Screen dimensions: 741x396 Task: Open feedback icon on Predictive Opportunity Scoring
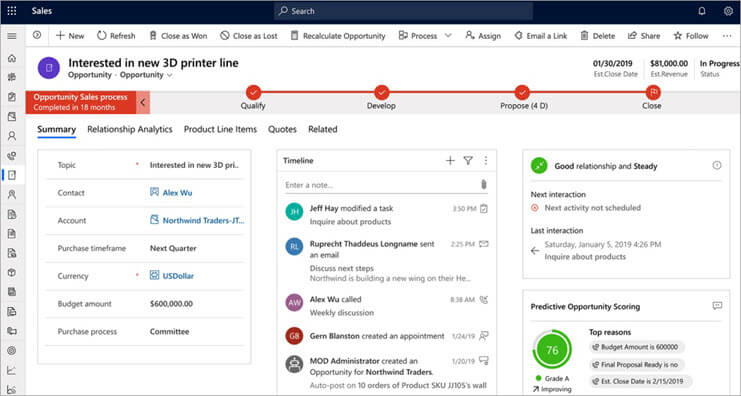717,306
